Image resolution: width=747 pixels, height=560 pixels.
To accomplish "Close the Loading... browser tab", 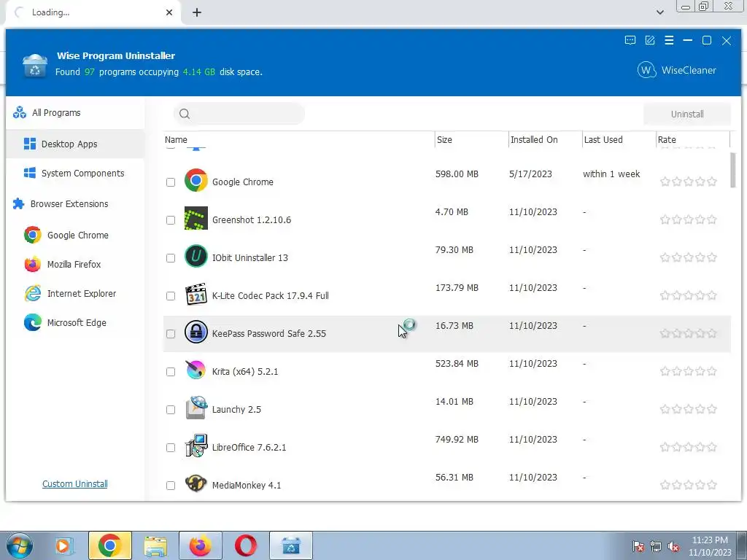I will 169,12.
